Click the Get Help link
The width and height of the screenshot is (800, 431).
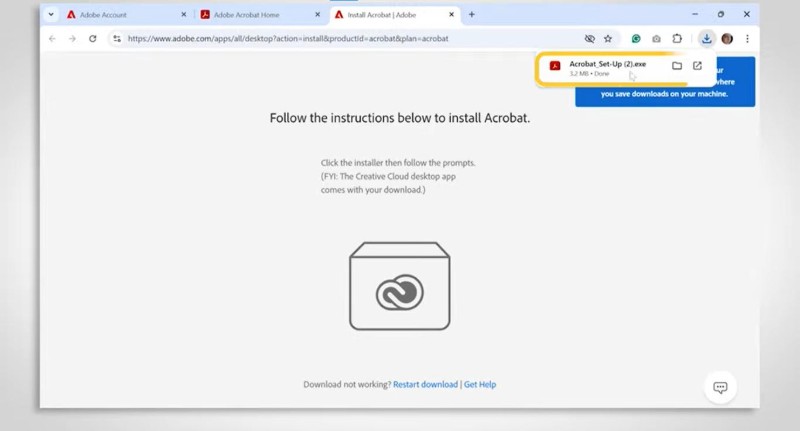point(480,385)
